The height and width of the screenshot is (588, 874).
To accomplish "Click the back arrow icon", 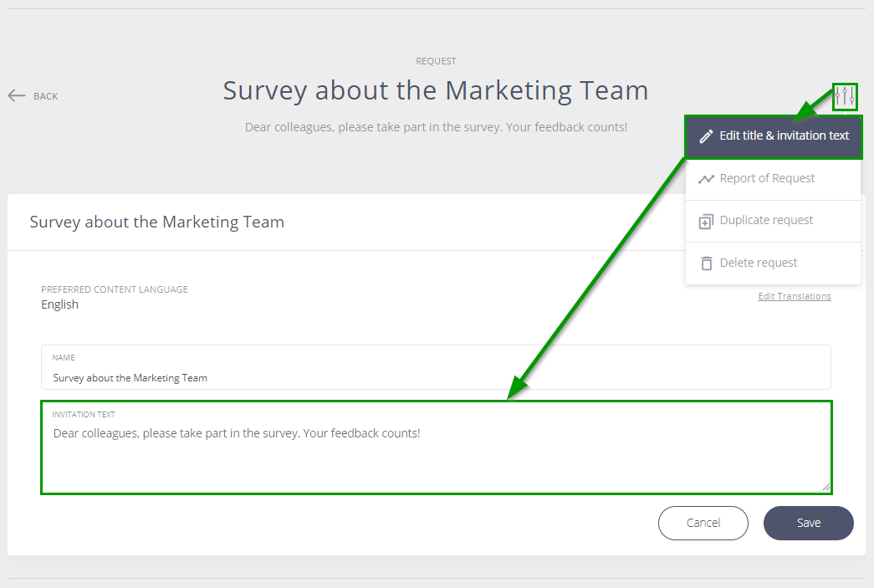I will (x=17, y=96).
